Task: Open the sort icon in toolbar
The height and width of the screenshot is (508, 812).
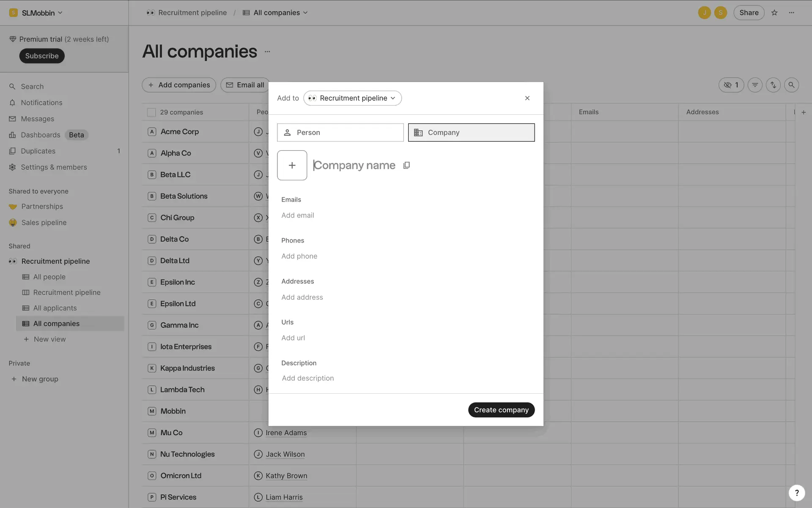Action: click(x=773, y=85)
